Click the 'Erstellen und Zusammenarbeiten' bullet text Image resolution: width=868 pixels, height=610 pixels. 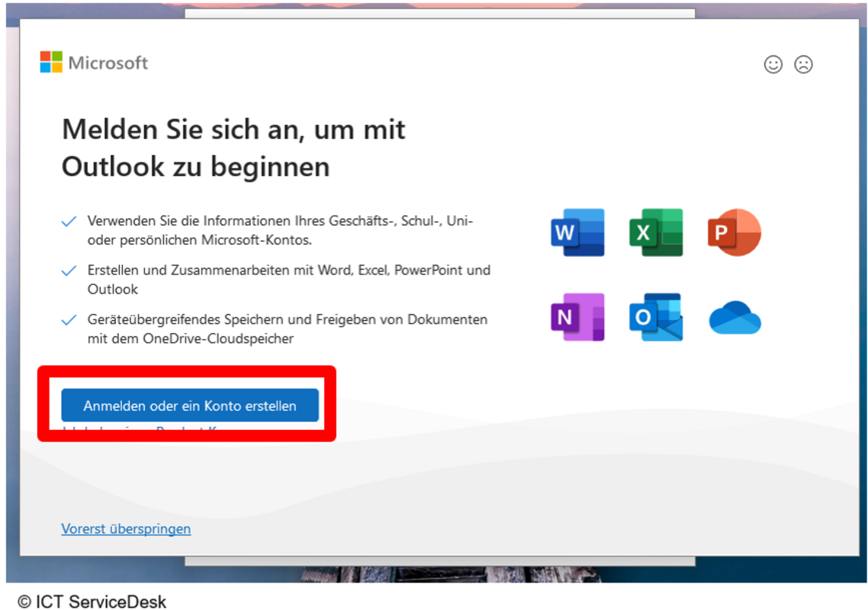coord(288,279)
